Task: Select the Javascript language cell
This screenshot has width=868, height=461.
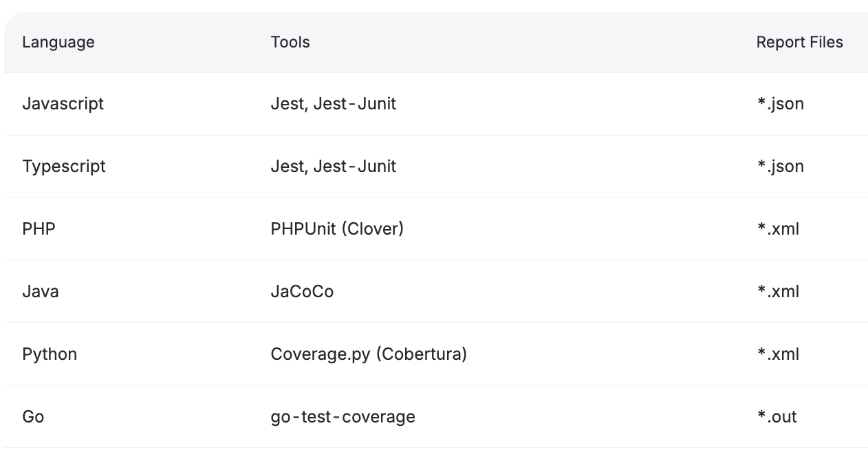Action: click(x=63, y=104)
